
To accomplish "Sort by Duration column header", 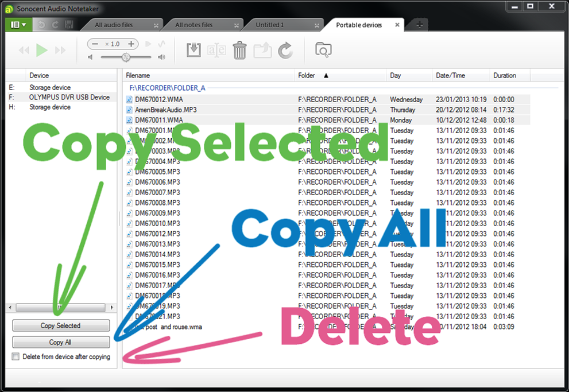I will [x=510, y=75].
